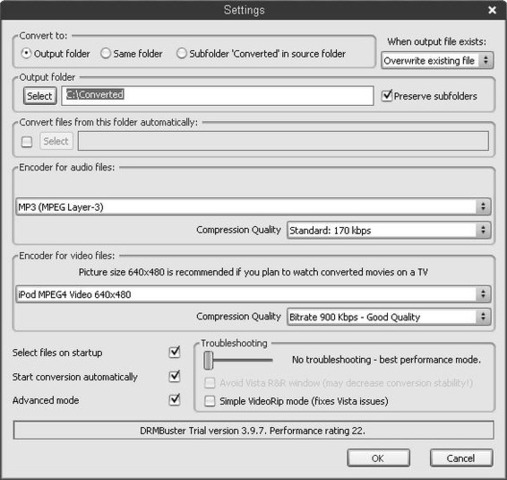Toggle Select files on startup checkbox
Image resolution: width=507 pixels, height=480 pixels.
(175, 352)
